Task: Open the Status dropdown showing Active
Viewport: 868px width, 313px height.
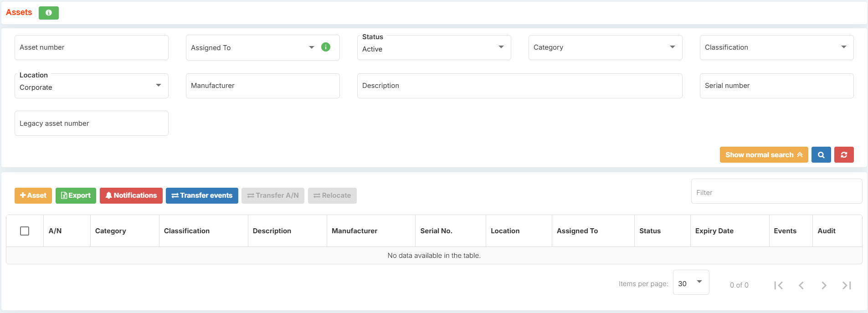Action: tap(434, 47)
